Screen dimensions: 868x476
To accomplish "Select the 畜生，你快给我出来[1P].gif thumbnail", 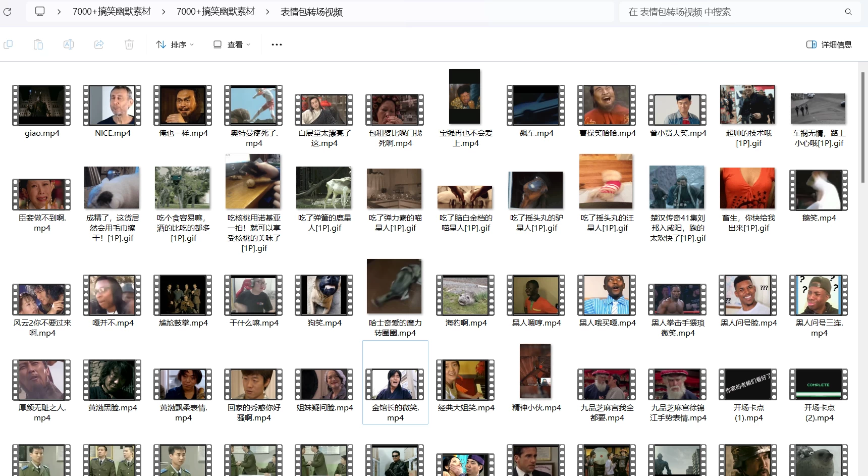I will click(747, 188).
